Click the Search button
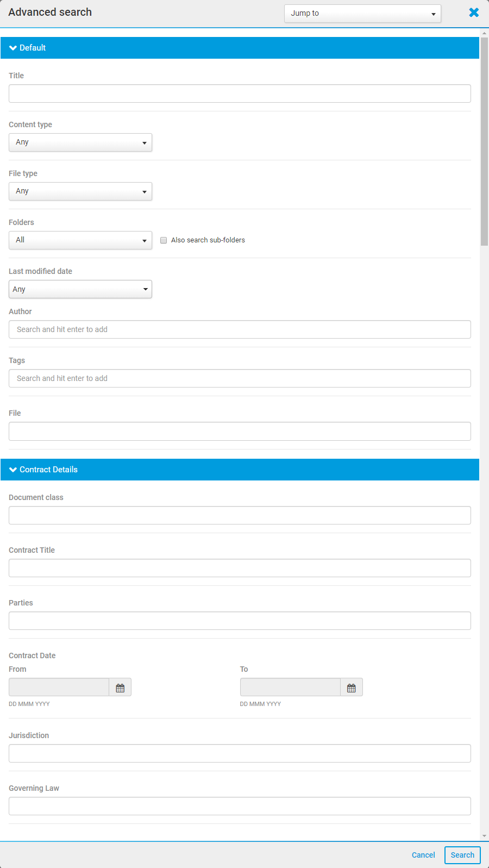Screen dimensions: 489x868 click(462, 855)
